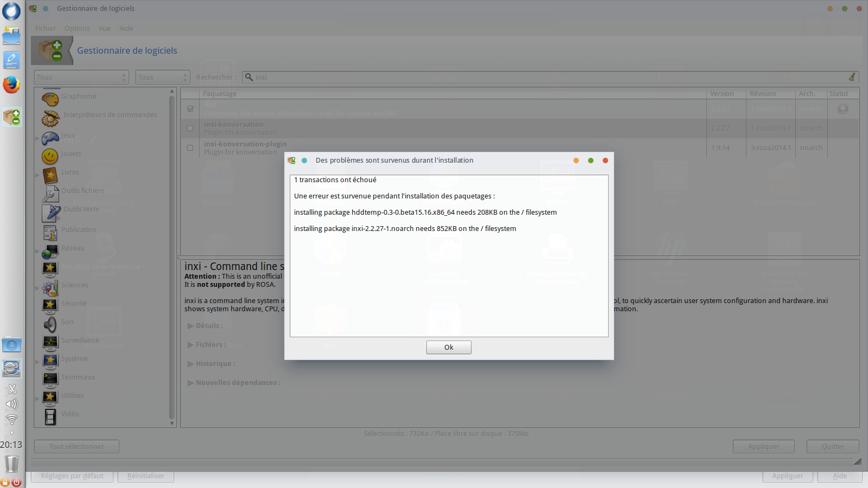The height and width of the screenshot is (488, 868).
Task: Click the Appliquer button beside Quitter
Action: pos(763,447)
